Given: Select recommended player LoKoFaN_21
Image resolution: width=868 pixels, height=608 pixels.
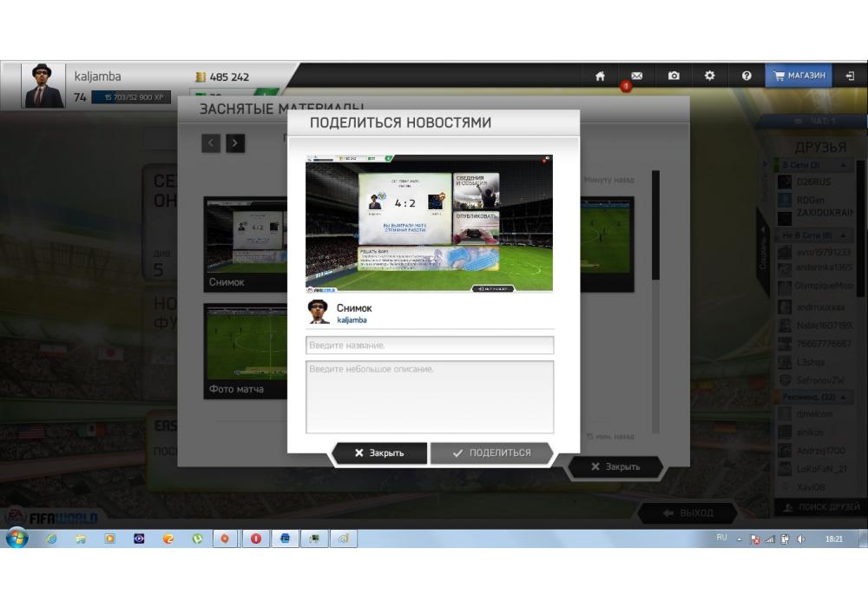Looking at the screenshot, I should pos(814,469).
